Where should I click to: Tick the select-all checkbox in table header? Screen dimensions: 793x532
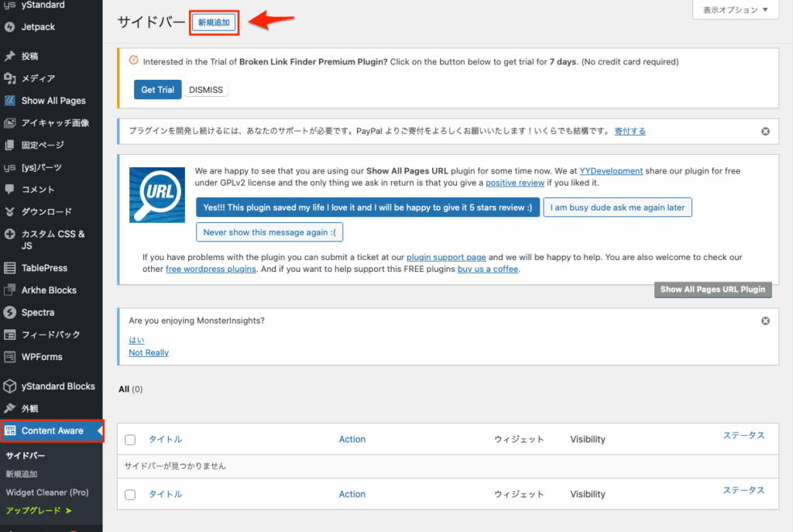(130, 440)
